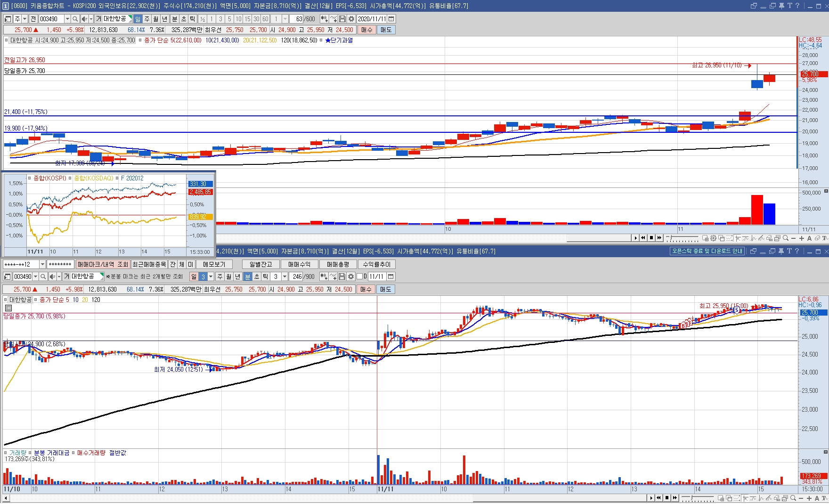This screenshot has width=829, height=504.
Task: Toggle the 'D' checkbox in the bottom window
Action: click(x=360, y=276)
